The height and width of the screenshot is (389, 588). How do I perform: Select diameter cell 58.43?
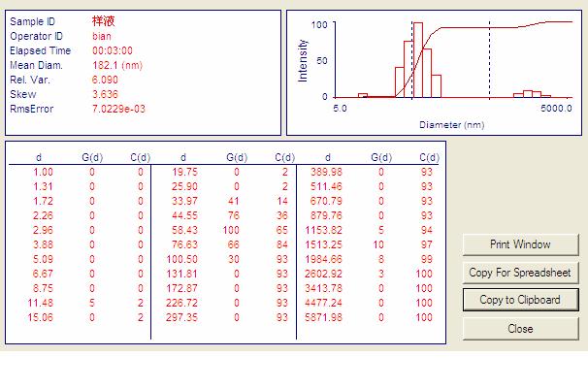pos(184,230)
